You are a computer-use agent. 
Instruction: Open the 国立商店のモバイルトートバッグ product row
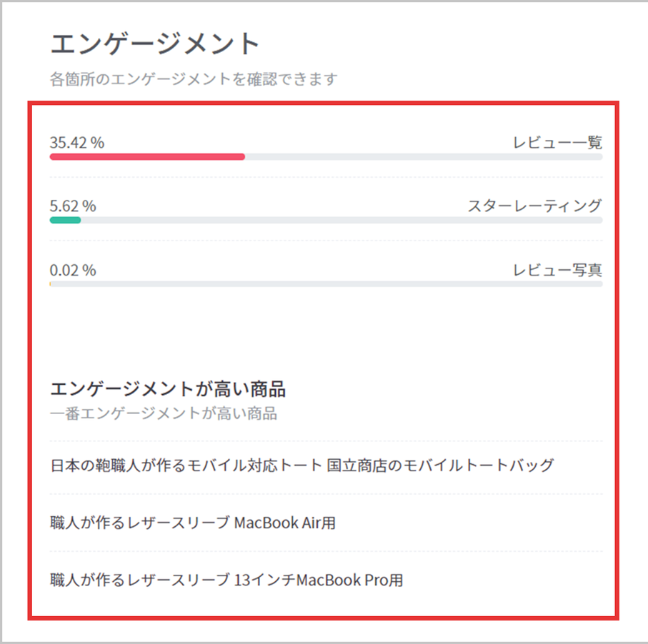441,466
